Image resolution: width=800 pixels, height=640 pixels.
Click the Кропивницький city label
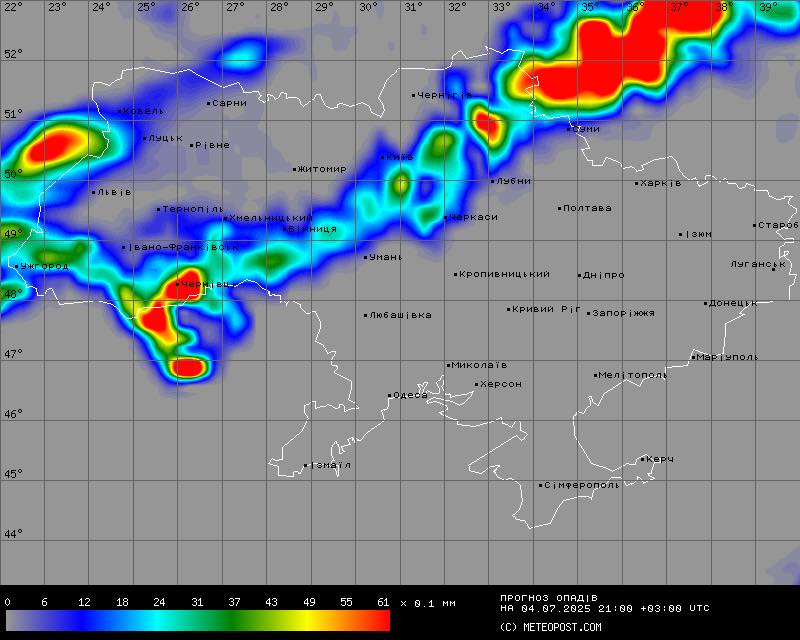tap(505, 274)
